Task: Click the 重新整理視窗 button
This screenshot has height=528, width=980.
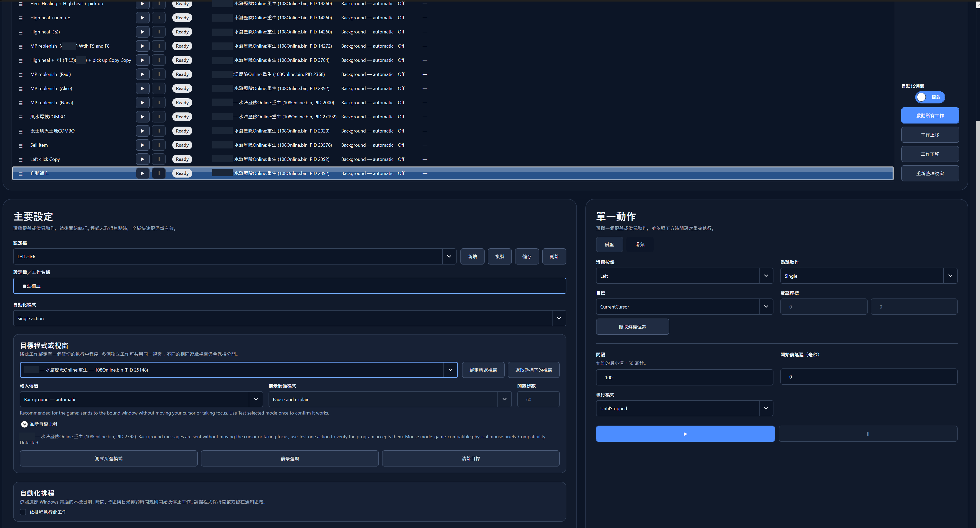Action: tap(930, 173)
